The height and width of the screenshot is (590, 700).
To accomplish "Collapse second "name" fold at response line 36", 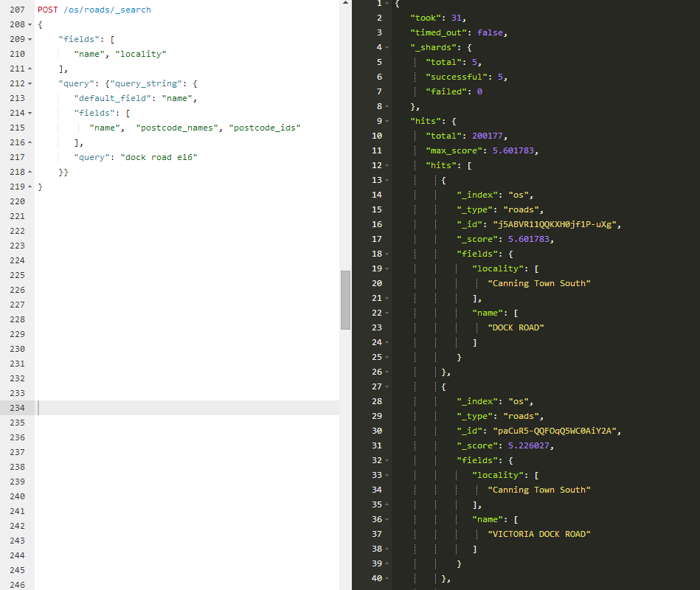I will tap(387, 519).
